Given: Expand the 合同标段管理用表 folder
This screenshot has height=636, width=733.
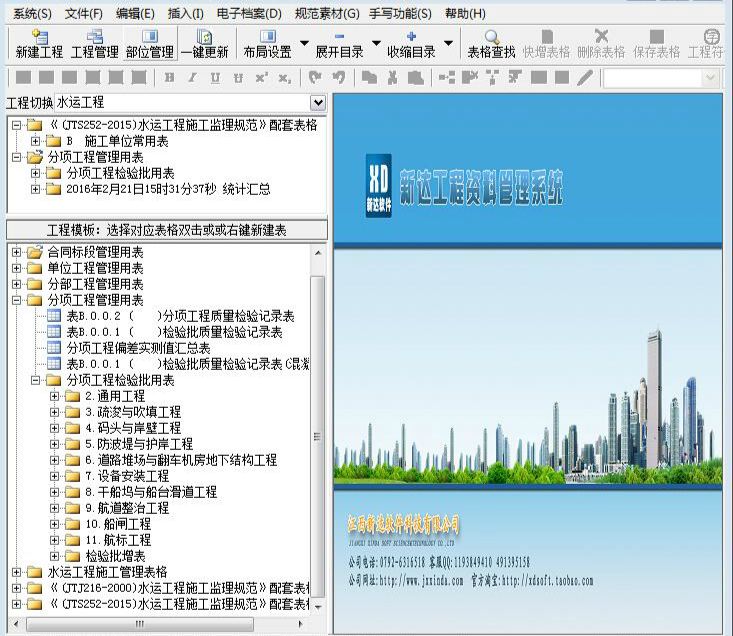Looking at the screenshot, I should 17,252.
